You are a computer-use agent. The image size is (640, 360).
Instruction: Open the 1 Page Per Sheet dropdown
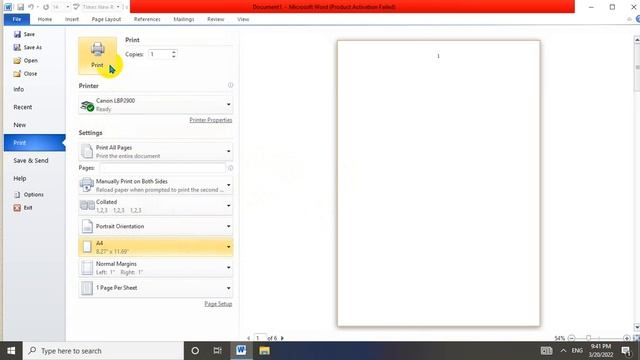click(x=156, y=288)
